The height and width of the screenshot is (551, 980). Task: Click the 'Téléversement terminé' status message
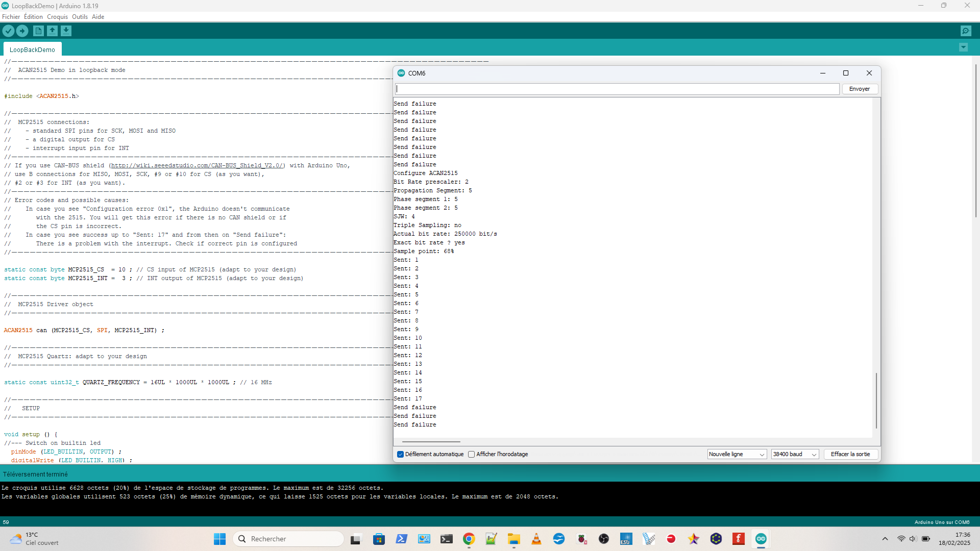(35, 474)
